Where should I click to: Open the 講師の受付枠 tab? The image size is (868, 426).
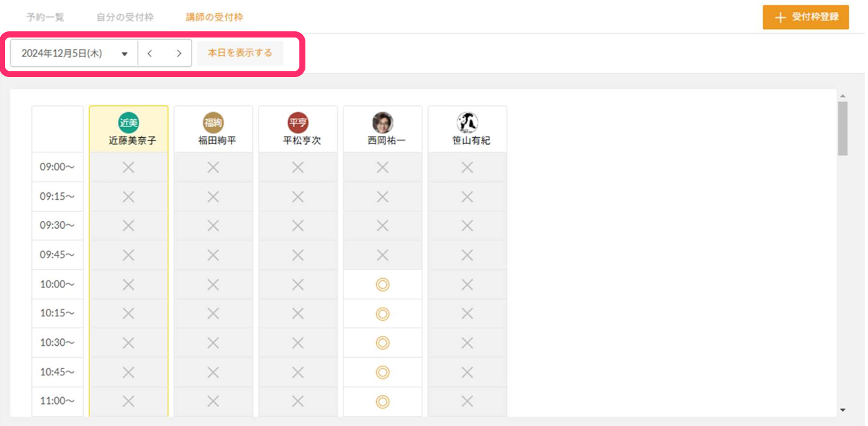coord(215,18)
